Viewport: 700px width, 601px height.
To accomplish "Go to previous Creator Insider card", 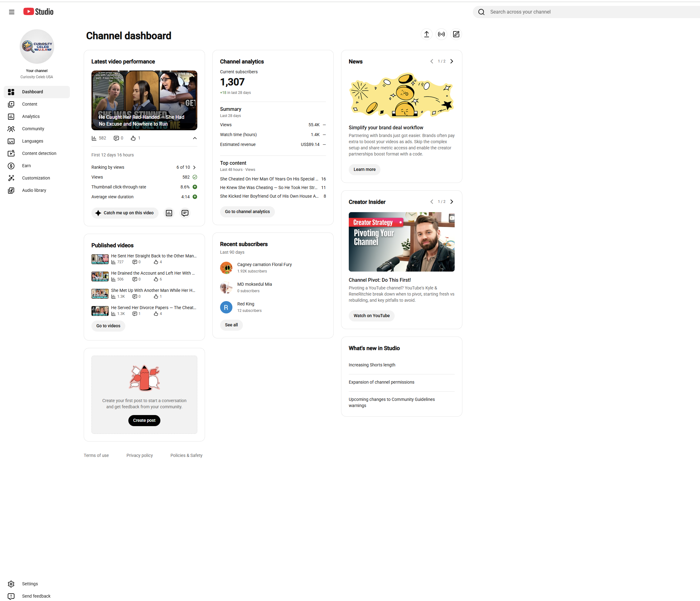I will (x=431, y=202).
